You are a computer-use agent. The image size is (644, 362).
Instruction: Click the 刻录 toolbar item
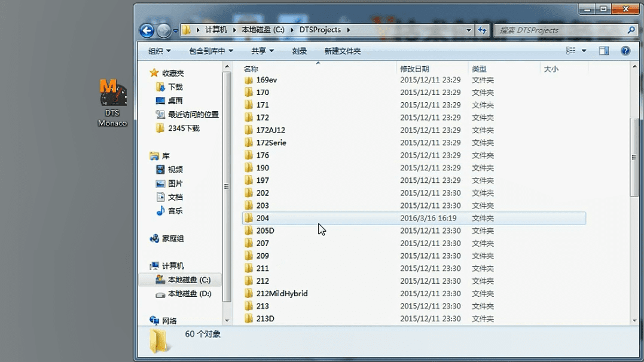pos(299,51)
